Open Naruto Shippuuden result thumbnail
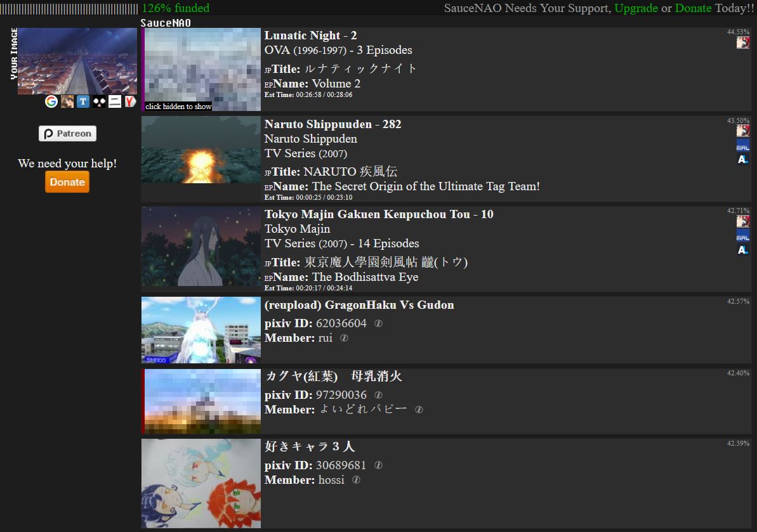The image size is (757, 532). [x=201, y=150]
